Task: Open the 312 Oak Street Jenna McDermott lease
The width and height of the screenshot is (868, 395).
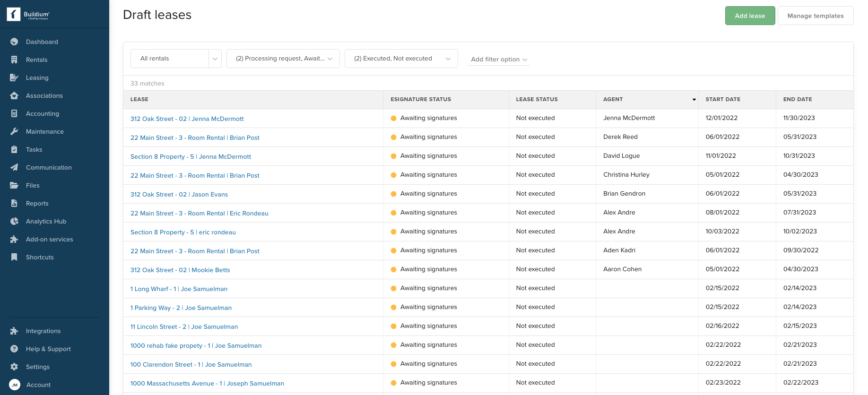Action: coord(187,119)
